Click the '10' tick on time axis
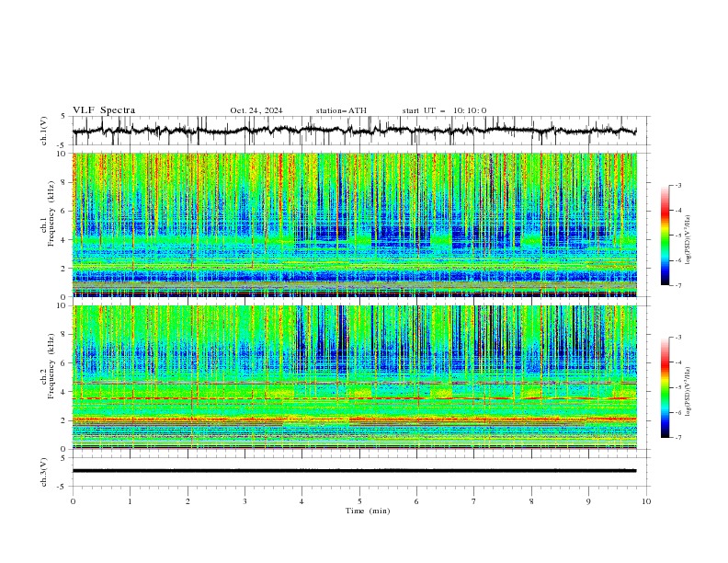 coord(646,501)
